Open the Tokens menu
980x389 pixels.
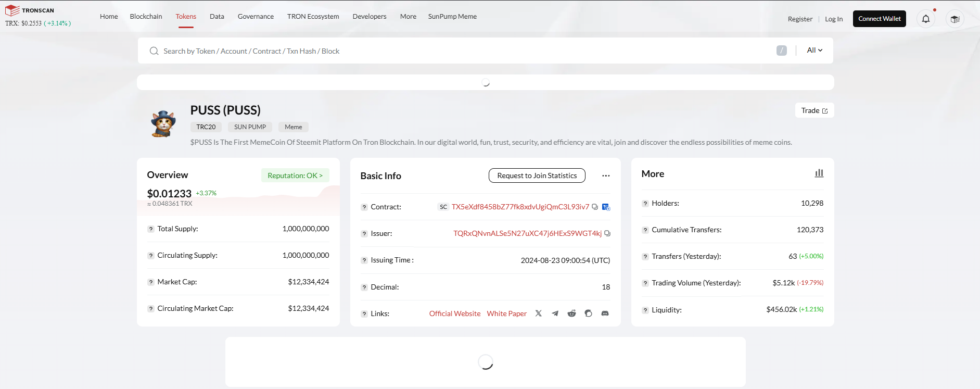click(x=186, y=16)
